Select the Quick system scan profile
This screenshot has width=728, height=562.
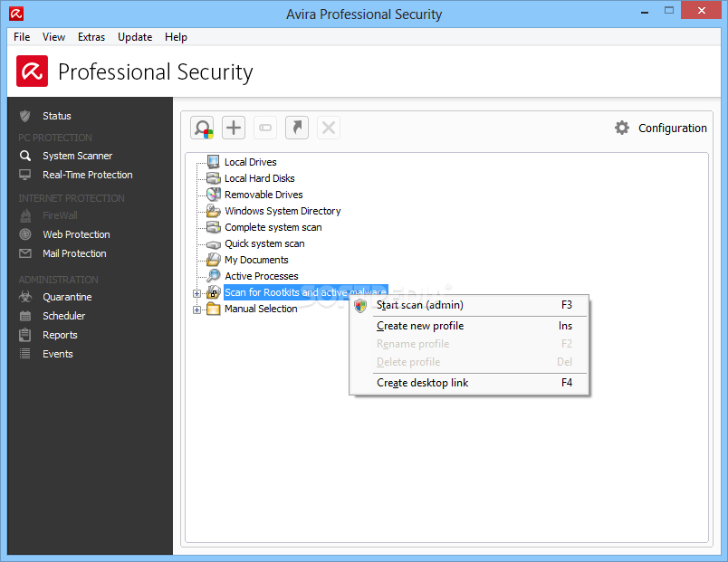(x=264, y=243)
